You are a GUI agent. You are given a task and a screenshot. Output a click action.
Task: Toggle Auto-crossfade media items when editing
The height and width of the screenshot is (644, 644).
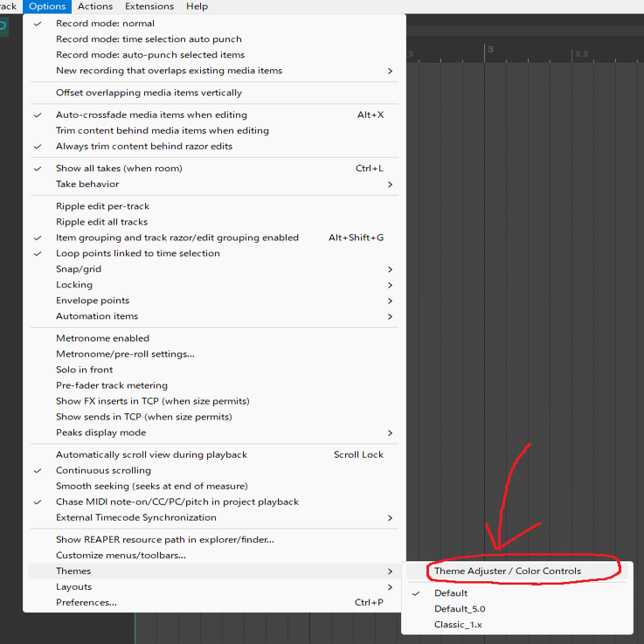point(214,115)
